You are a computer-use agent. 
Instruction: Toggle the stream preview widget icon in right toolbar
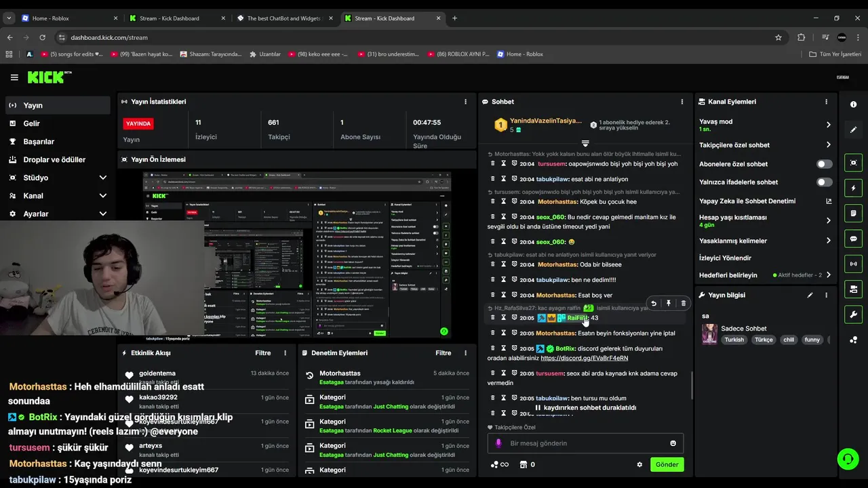[x=853, y=163]
